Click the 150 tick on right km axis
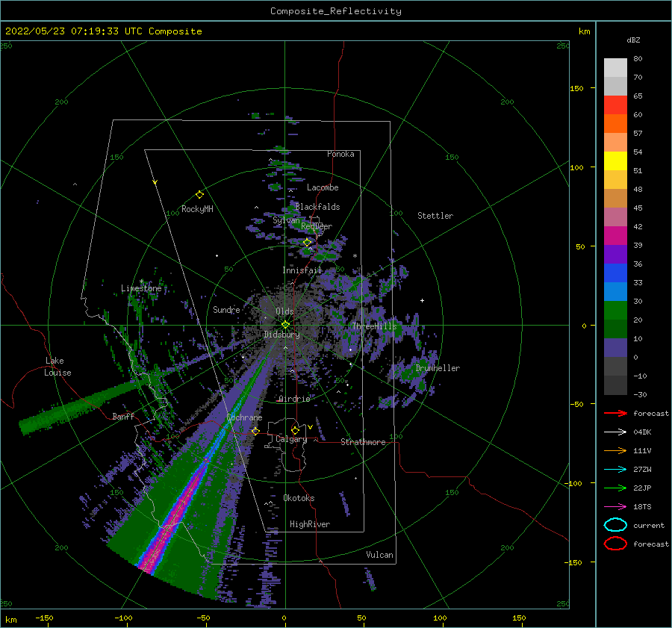The image size is (672, 628). click(577, 88)
